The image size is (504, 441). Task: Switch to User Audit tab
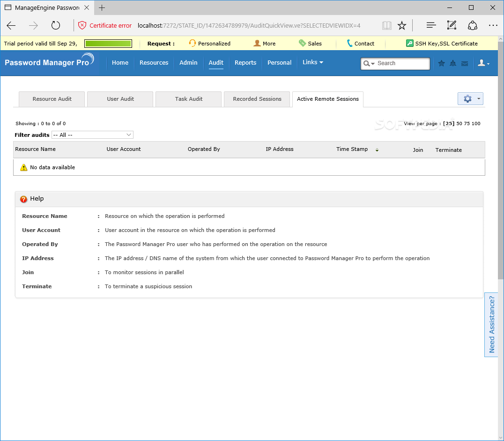[120, 99]
